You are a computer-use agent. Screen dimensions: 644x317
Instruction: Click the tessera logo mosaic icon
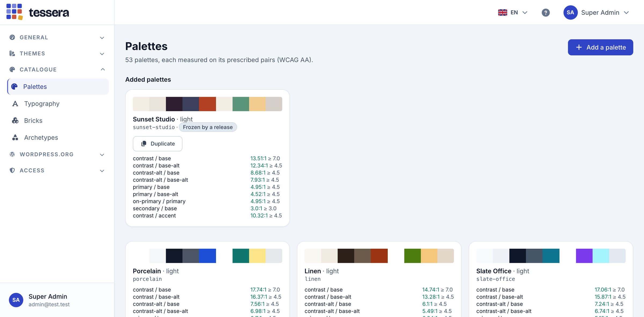pos(14,12)
